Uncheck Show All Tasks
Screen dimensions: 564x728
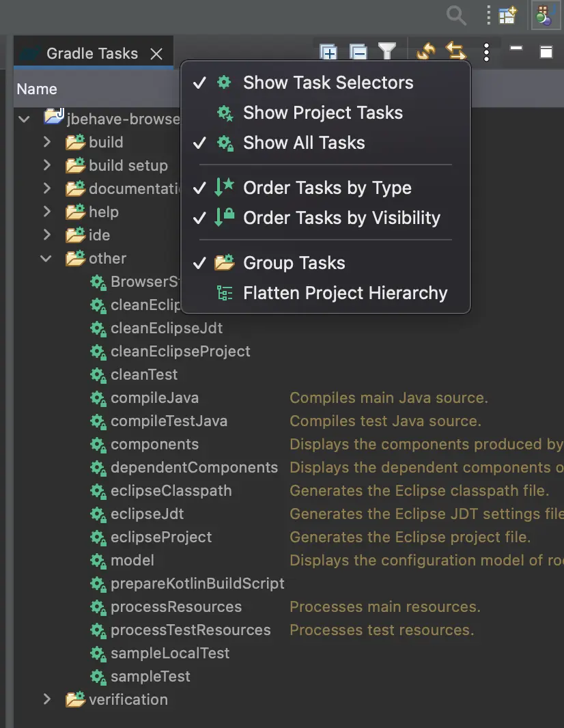pos(304,143)
